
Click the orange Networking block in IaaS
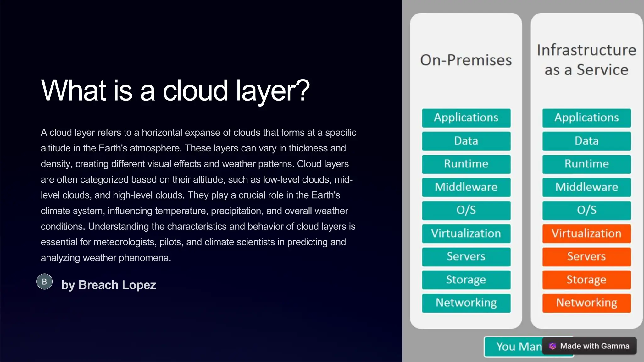pos(586,303)
